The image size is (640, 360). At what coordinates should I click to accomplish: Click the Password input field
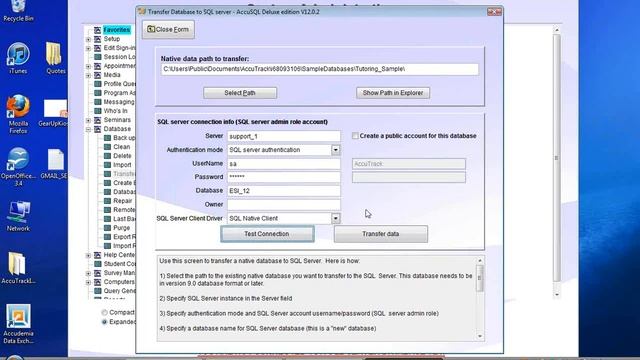pyautogui.click(x=284, y=177)
